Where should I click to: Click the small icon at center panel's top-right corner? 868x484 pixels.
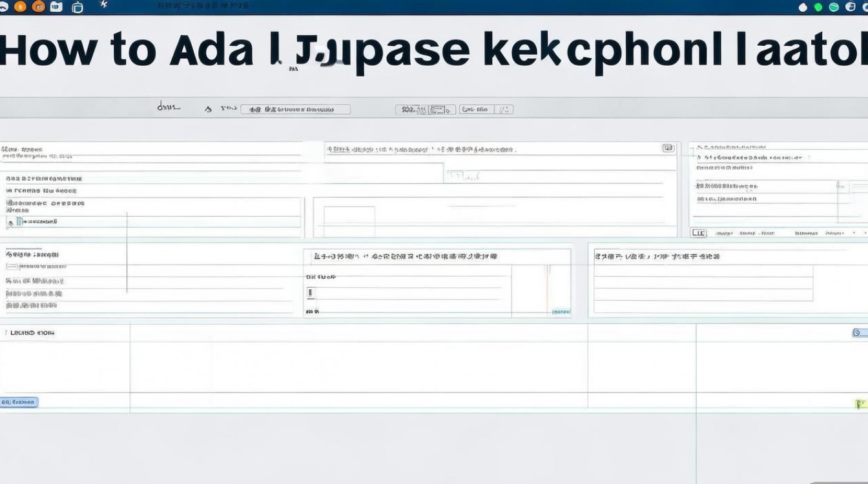tap(668, 148)
